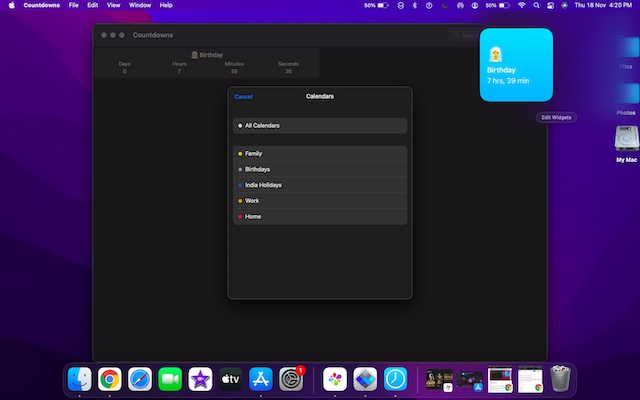This screenshot has width=640, height=400.
Task: Open Finder from the dock
Action: pyautogui.click(x=80, y=379)
